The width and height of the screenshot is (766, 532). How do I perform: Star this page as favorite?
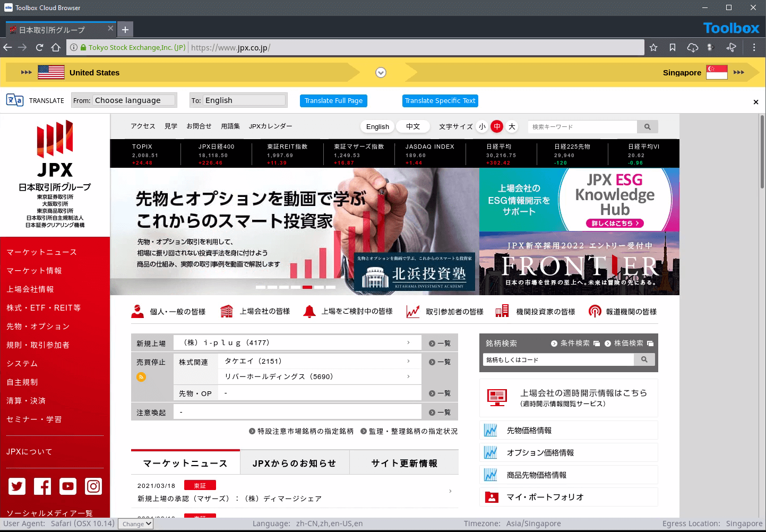point(653,47)
